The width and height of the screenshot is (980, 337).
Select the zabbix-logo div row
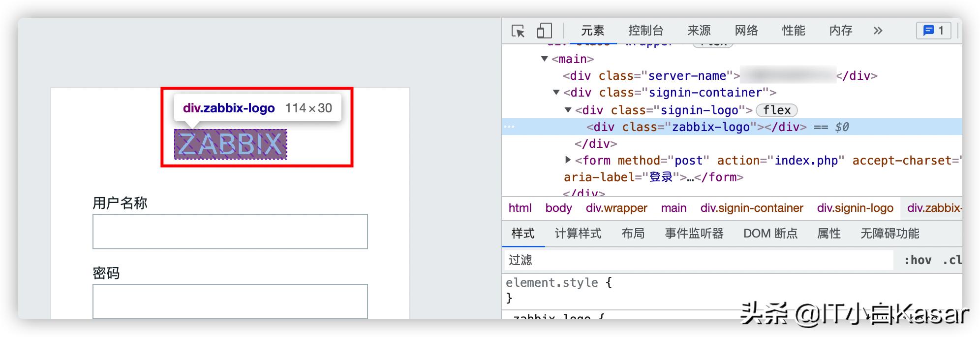point(732,127)
